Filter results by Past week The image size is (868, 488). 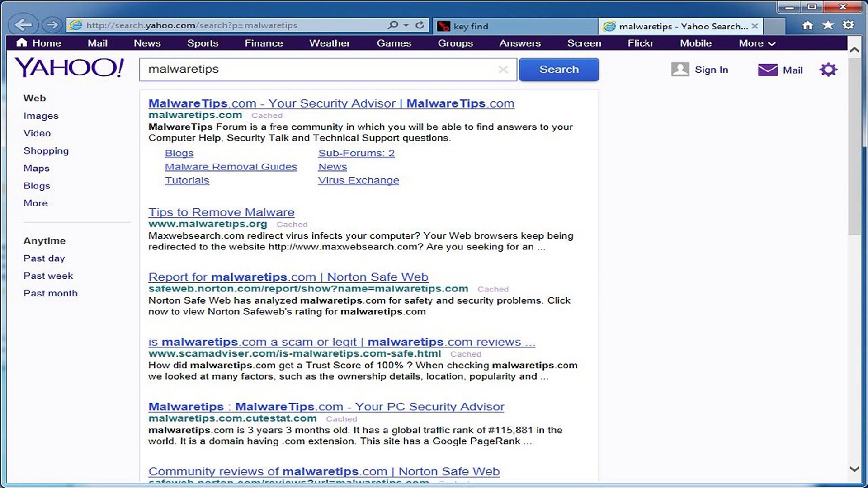pyautogui.click(x=48, y=276)
